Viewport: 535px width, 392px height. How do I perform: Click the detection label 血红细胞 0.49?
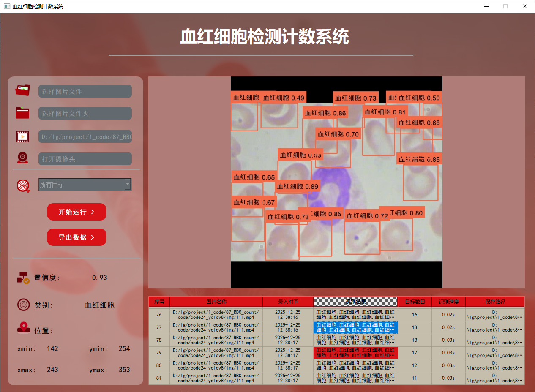(284, 98)
